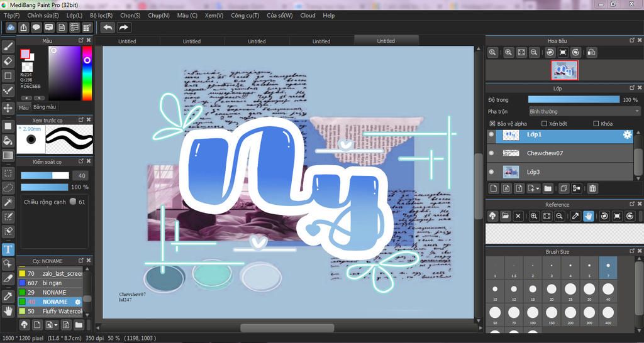Image resolution: width=644 pixels, height=343 pixels.
Task: Click the layer folder icon in the Layer panel
Action: coord(548,188)
